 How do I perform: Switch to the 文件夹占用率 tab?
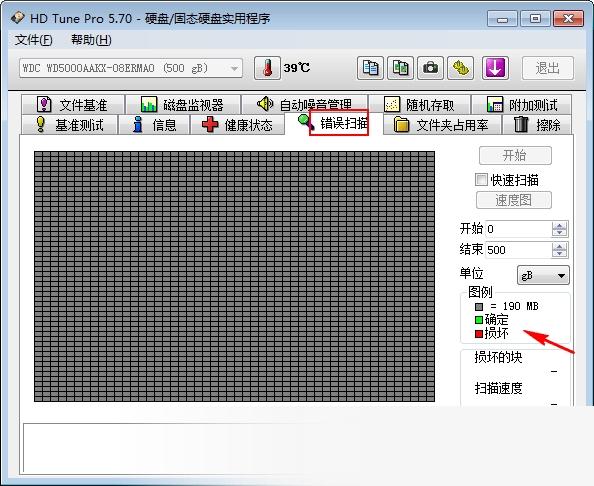tap(442, 125)
